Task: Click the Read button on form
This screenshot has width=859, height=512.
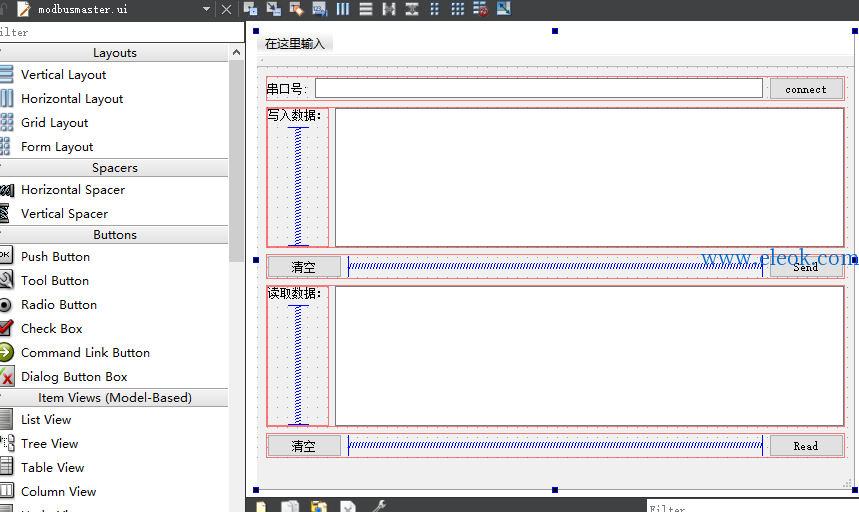Action: click(806, 446)
